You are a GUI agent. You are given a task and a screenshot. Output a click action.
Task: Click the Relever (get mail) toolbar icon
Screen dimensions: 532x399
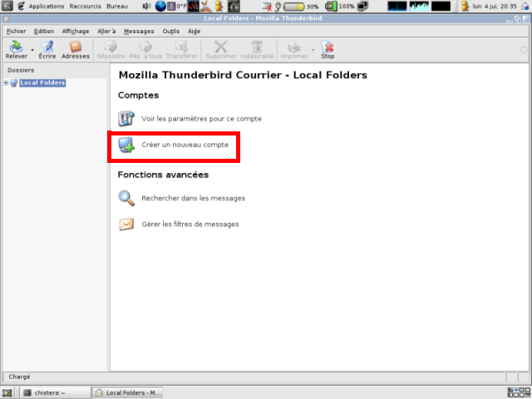click(16, 47)
